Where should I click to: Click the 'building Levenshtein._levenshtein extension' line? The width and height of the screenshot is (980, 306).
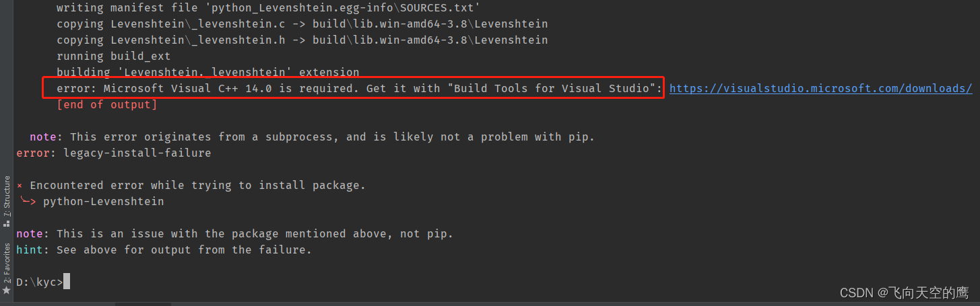coord(207,72)
